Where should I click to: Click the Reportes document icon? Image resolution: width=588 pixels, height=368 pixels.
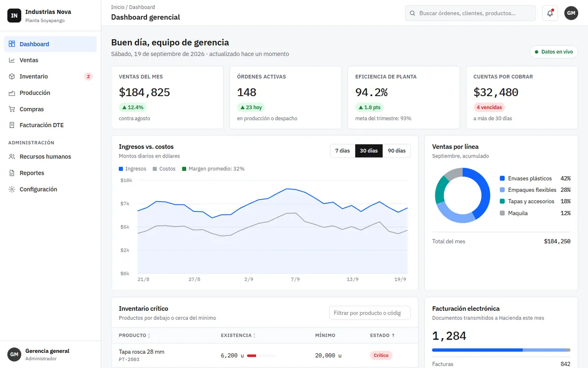[12, 173]
